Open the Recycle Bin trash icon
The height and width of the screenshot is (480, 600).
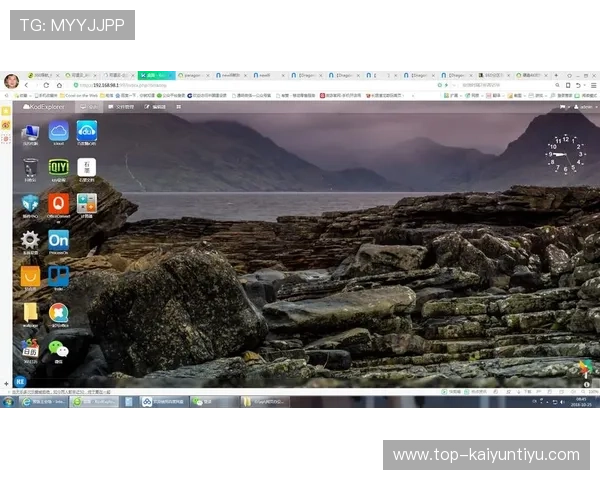[30, 167]
